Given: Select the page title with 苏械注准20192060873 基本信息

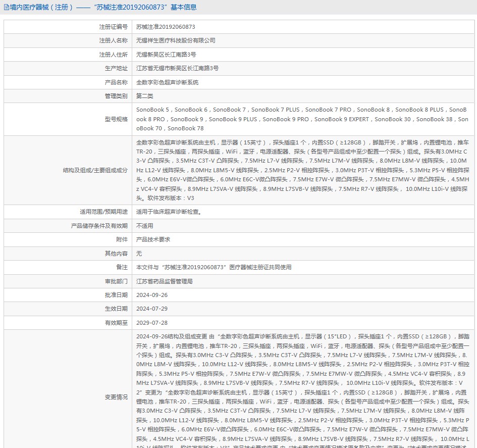Looking at the screenshot, I should click(x=103, y=7).
